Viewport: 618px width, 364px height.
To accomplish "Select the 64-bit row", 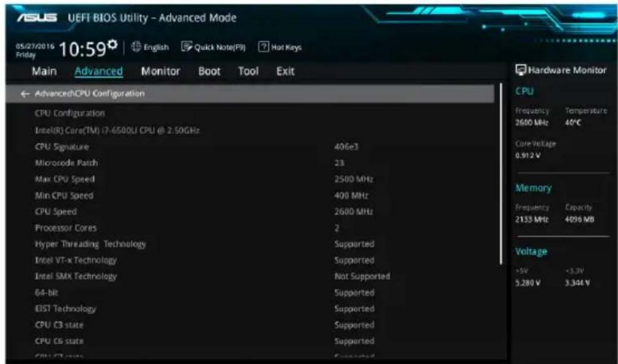I will 46,293.
